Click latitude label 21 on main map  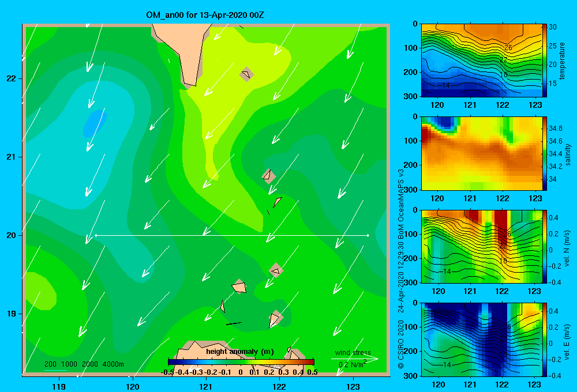pos(12,157)
